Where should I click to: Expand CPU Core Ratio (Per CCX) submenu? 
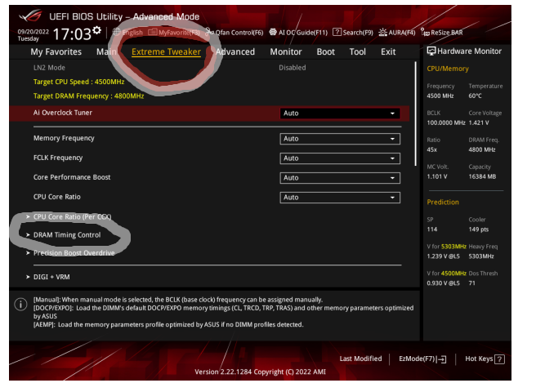point(69,216)
